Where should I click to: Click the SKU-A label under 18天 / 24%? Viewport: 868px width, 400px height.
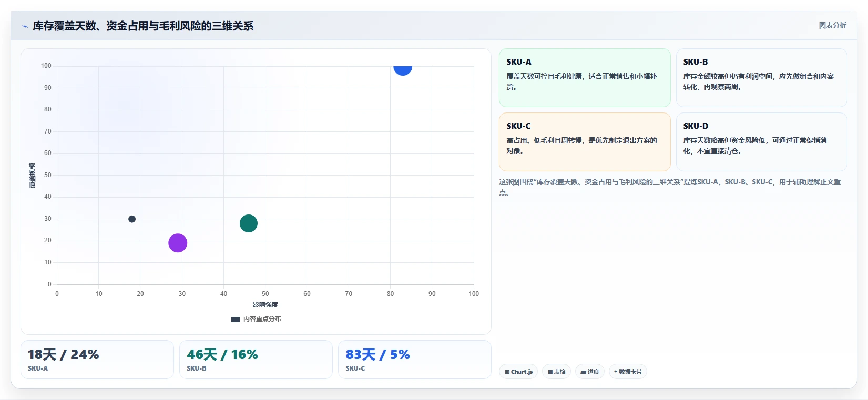pyautogui.click(x=38, y=368)
